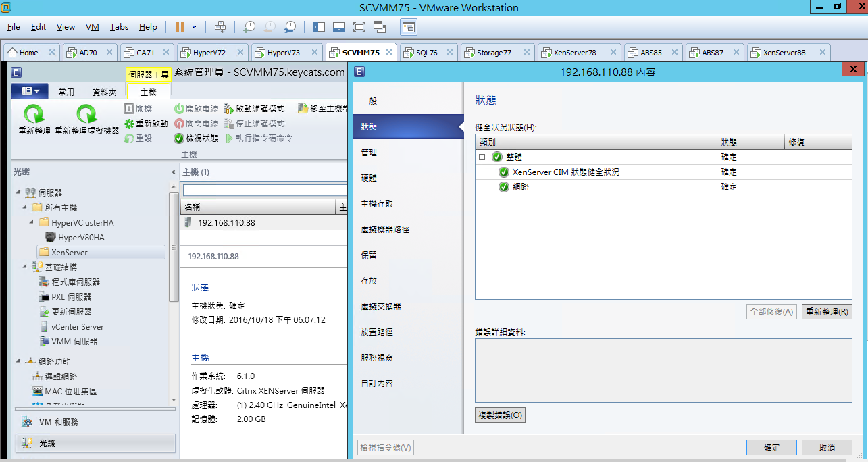This screenshot has width=868, height=462.
Task: Open the blue application menu dropdown
Action: point(30,91)
